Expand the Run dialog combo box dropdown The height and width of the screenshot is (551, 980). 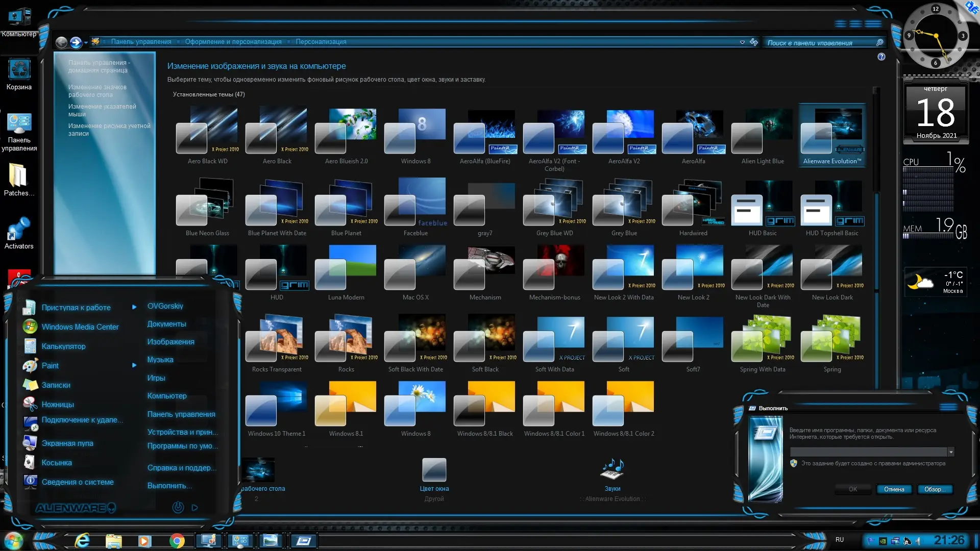pyautogui.click(x=950, y=452)
